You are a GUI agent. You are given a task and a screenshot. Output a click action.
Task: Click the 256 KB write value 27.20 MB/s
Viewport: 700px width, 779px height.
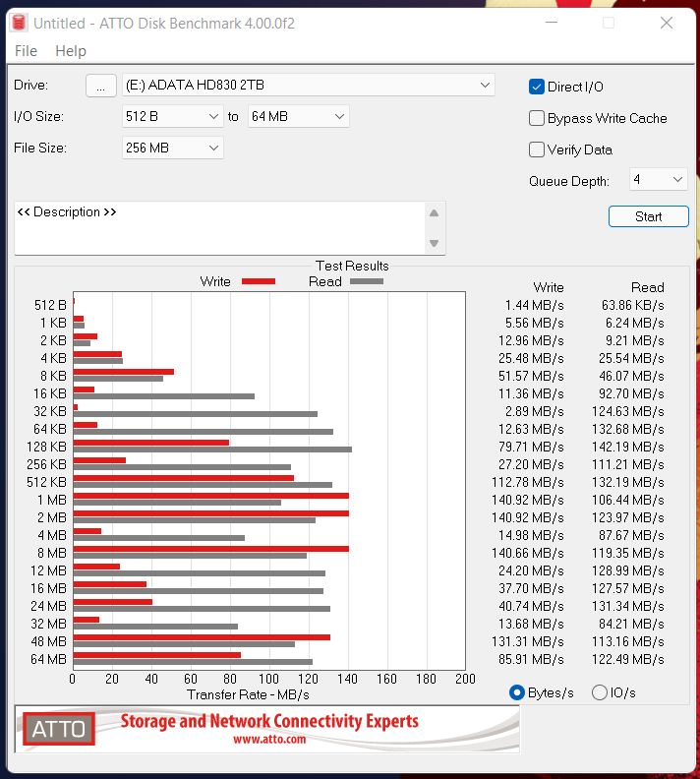click(531, 464)
